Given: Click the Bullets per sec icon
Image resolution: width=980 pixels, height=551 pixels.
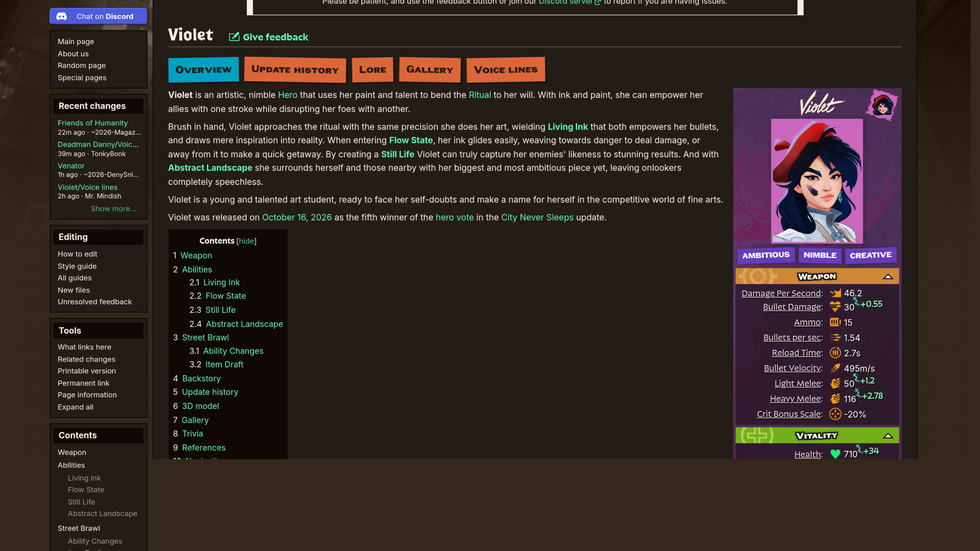Looking at the screenshot, I should (x=835, y=337).
